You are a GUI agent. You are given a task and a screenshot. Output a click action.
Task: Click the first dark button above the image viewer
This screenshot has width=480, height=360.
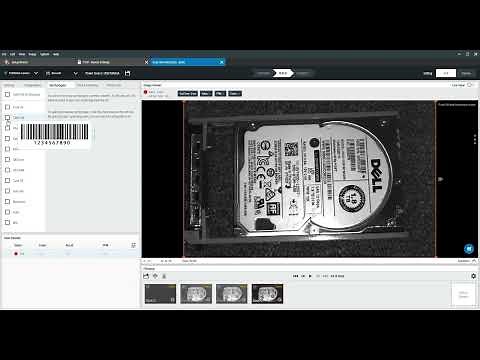[188, 94]
